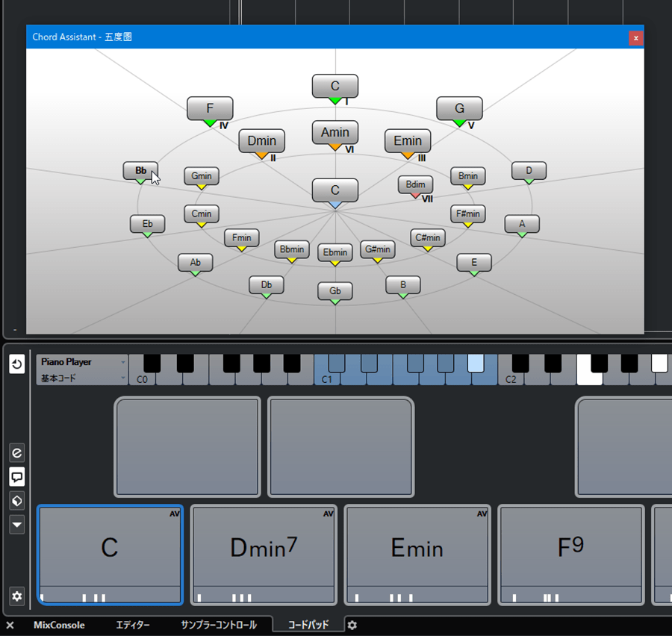Choose the B chord in the outer ring
The width and height of the screenshot is (672, 636).
click(x=403, y=284)
